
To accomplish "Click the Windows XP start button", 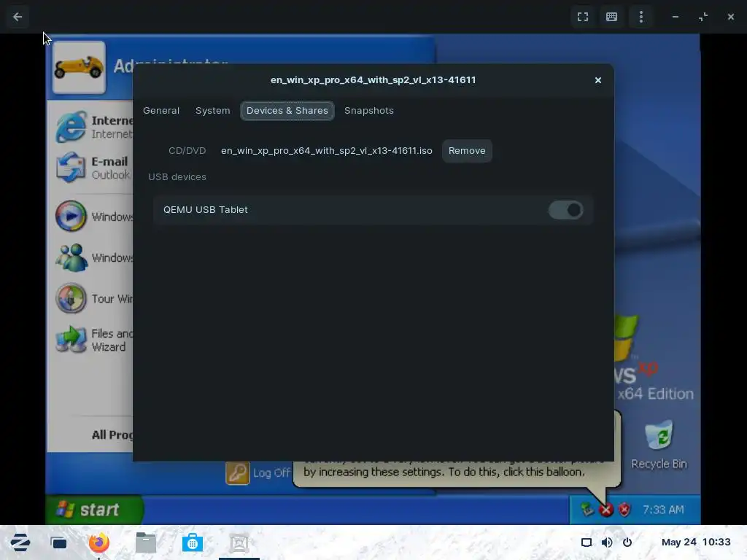I will [94, 510].
